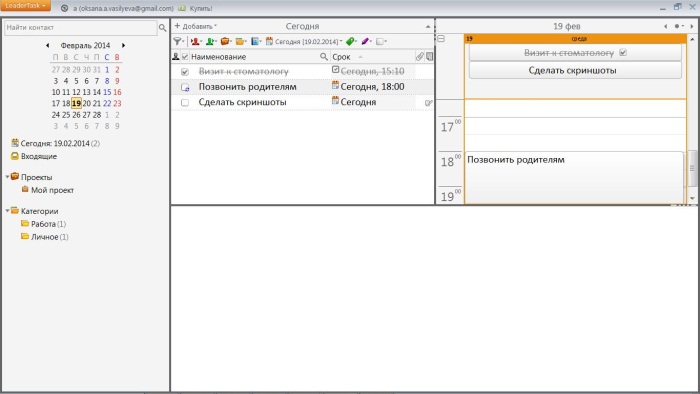
Task: Sort tasks by Срок column
Action: coord(341,57)
